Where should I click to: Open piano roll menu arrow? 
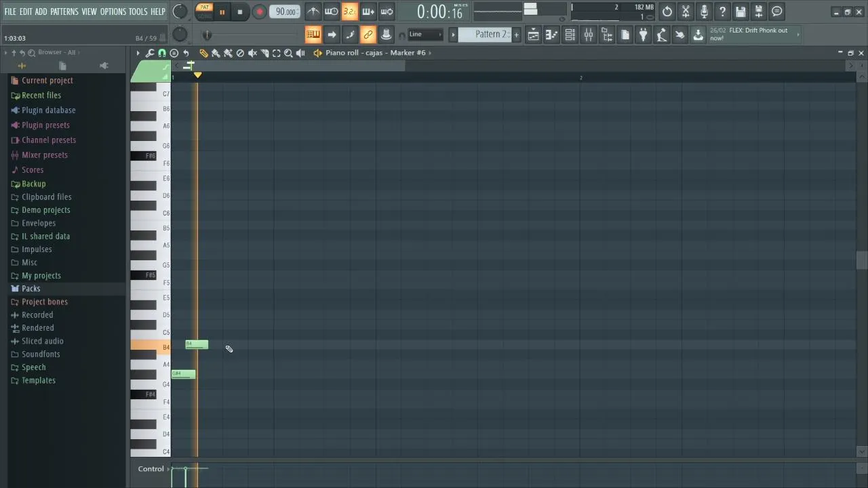coord(138,53)
